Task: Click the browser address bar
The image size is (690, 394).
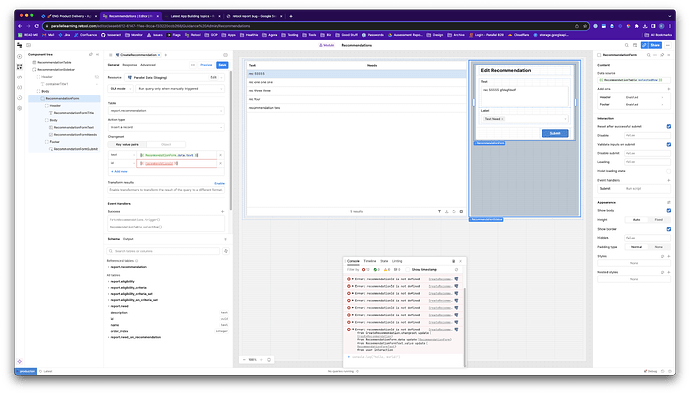Action: (x=308, y=26)
